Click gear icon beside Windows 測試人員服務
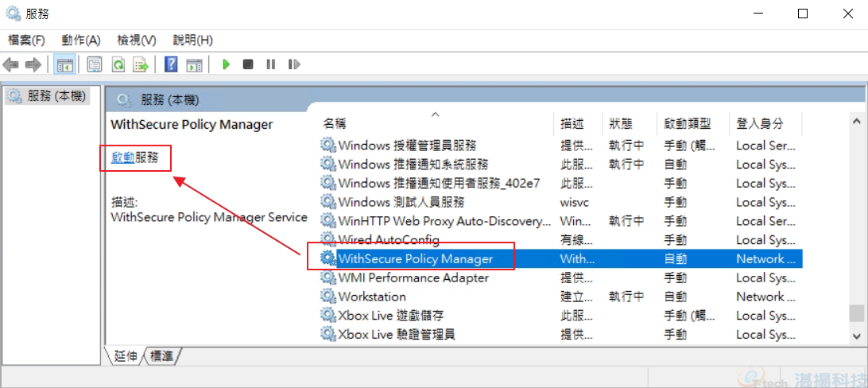The image size is (868, 388). [328, 202]
